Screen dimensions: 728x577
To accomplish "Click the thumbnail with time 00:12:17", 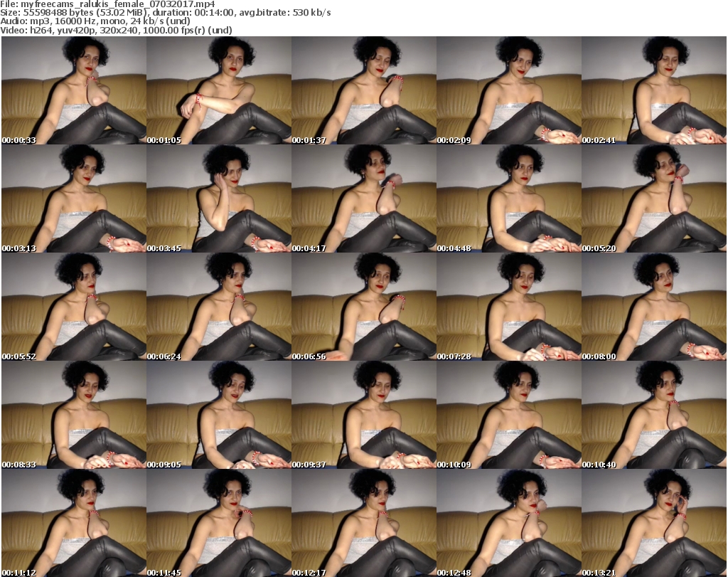I will 363,523.
